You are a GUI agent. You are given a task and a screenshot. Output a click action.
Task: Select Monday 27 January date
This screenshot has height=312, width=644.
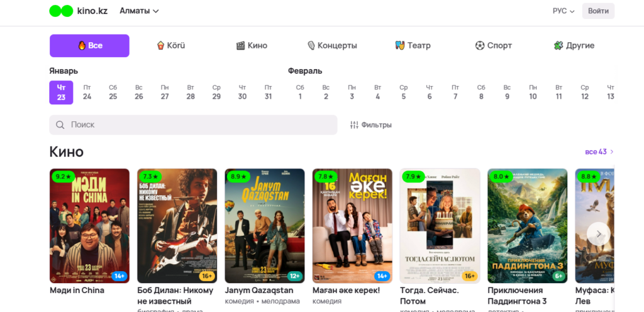click(x=165, y=92)
